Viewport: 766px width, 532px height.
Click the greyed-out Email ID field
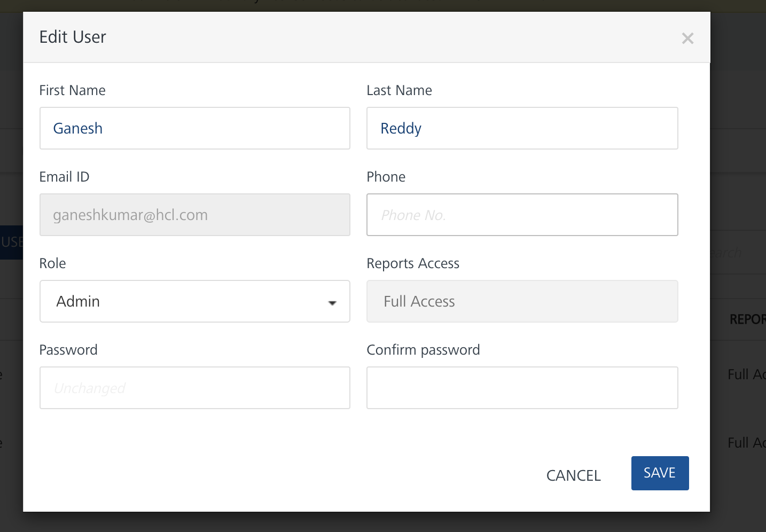coord(194,215)
